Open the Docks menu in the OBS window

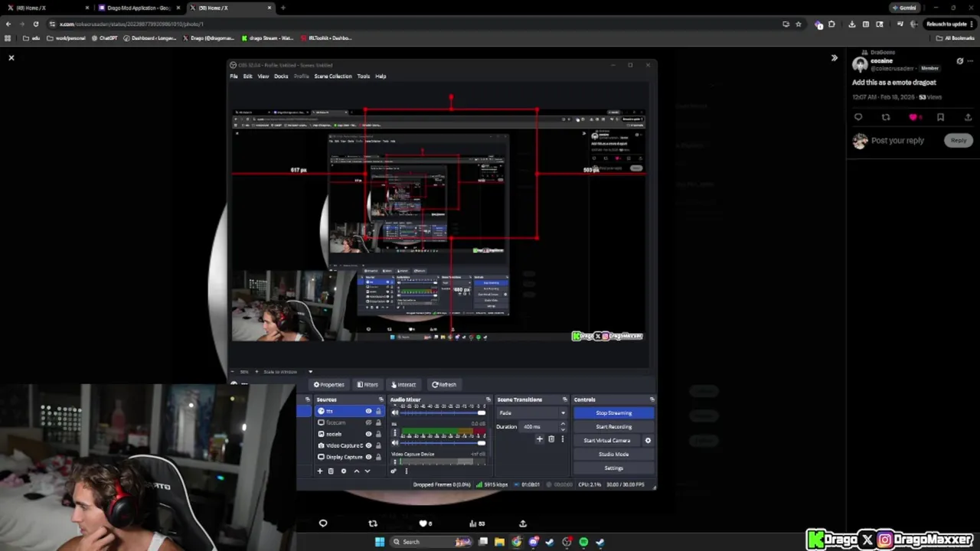[x=281, y=76]
